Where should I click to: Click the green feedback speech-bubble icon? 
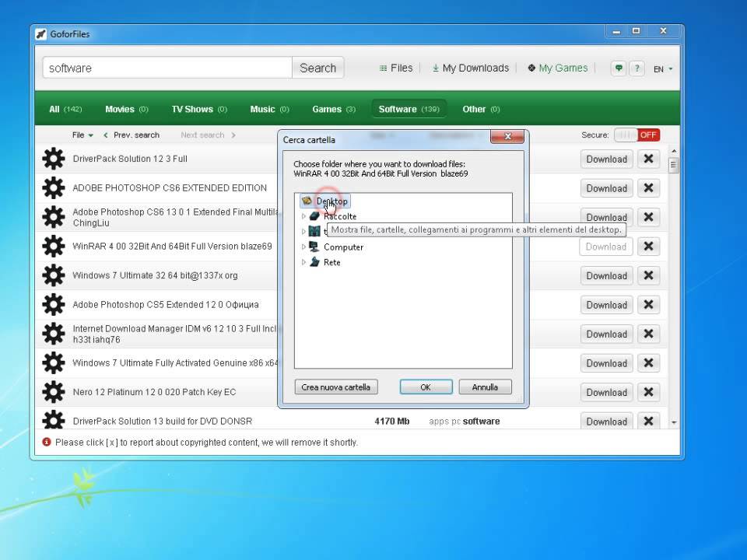tap(619, 68)
